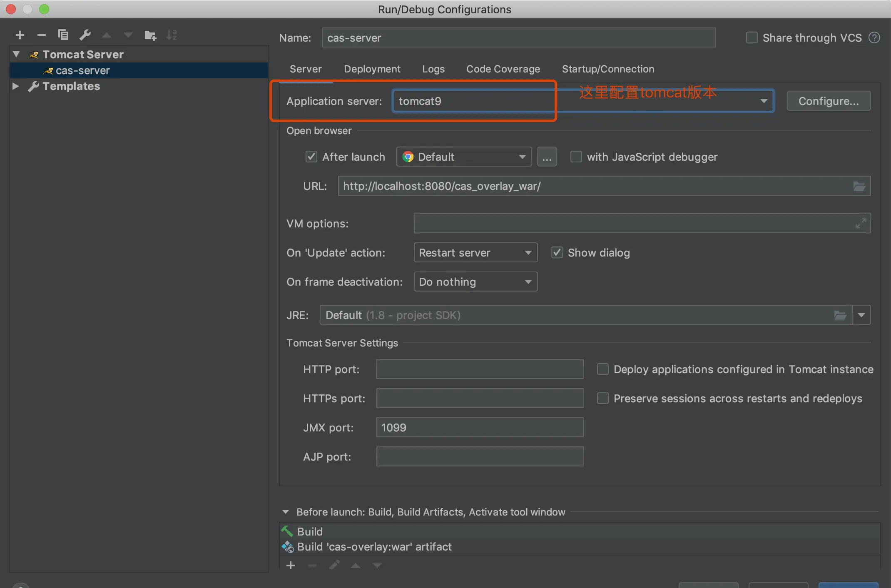Click the browser ellipsis button
891x588 pixels.
tap(547, 157)
